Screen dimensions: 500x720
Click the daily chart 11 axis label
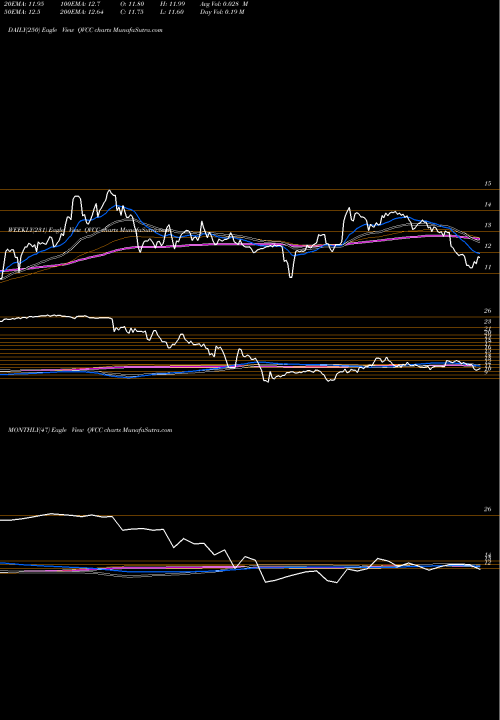(488, 267)
